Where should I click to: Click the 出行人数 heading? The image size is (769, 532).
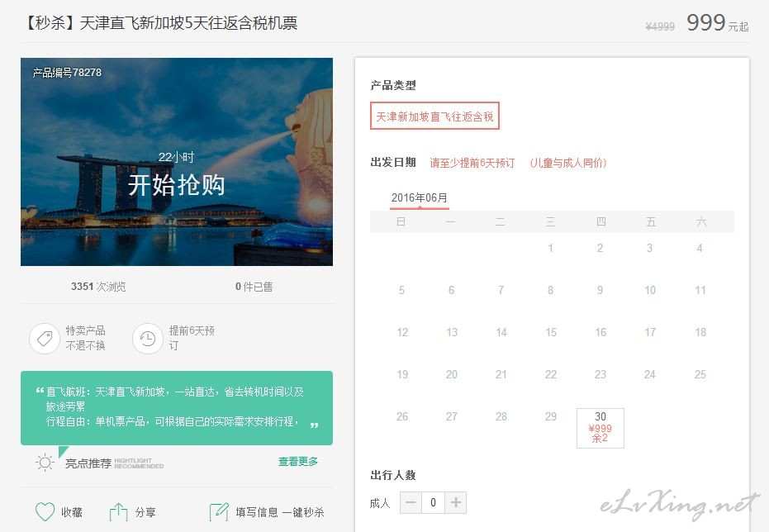click(x=393, y=475)
